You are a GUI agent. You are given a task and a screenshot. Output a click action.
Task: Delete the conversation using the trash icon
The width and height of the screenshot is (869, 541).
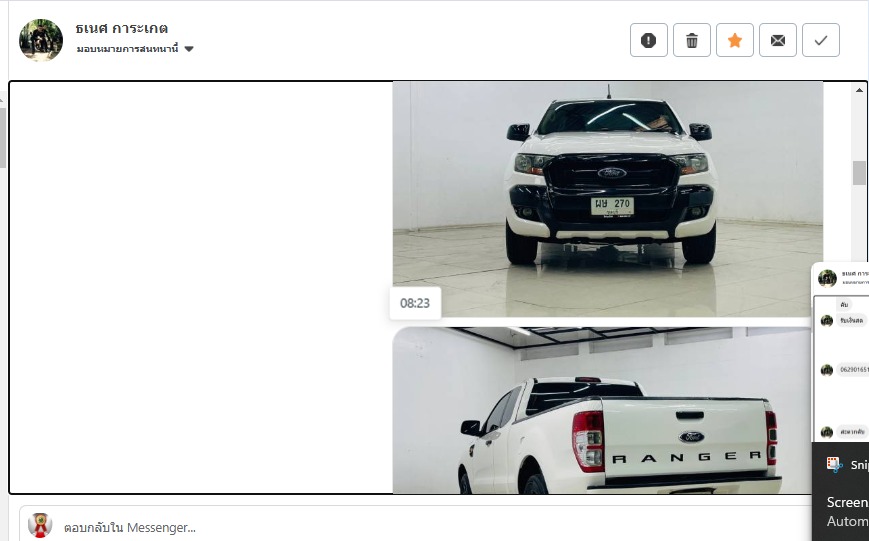pos(692,40)
